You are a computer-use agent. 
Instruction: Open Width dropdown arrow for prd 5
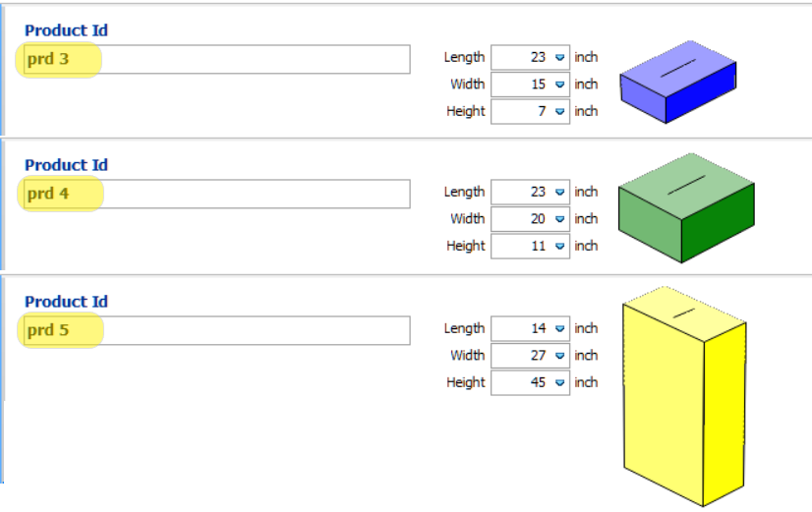(x=559, y=356)
